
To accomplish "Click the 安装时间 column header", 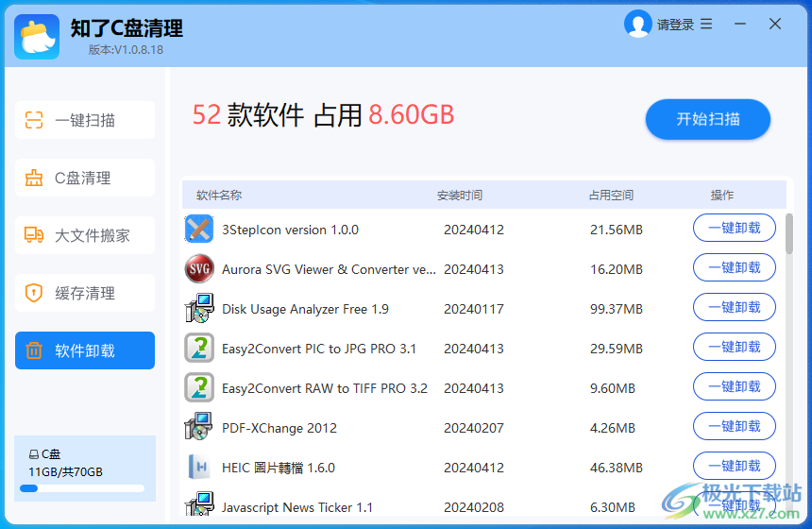I will pos(459,196).
